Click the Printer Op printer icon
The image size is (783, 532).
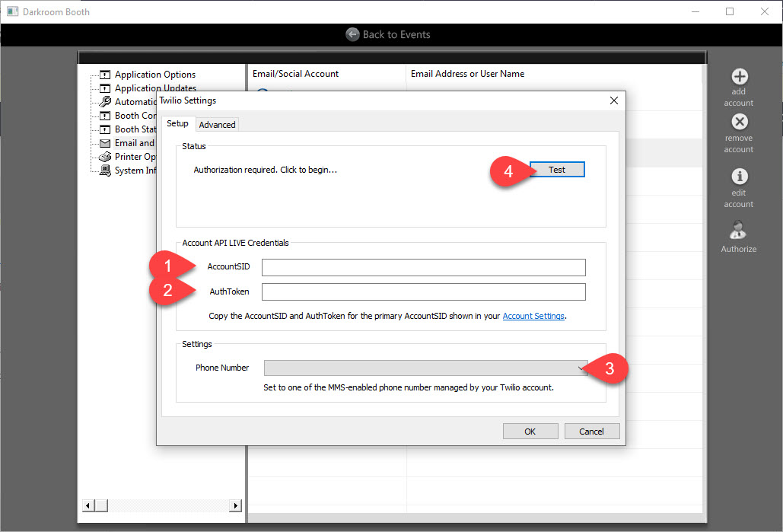(105, 157)
